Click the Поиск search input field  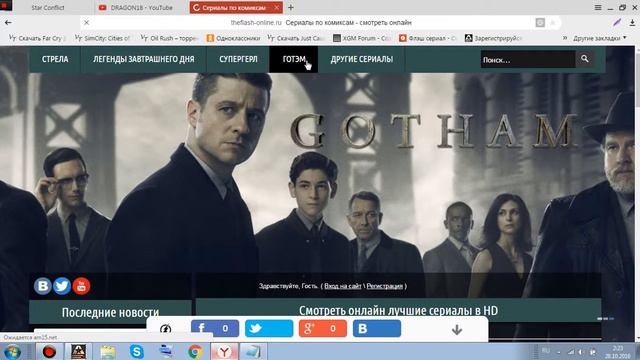point(528,60)
